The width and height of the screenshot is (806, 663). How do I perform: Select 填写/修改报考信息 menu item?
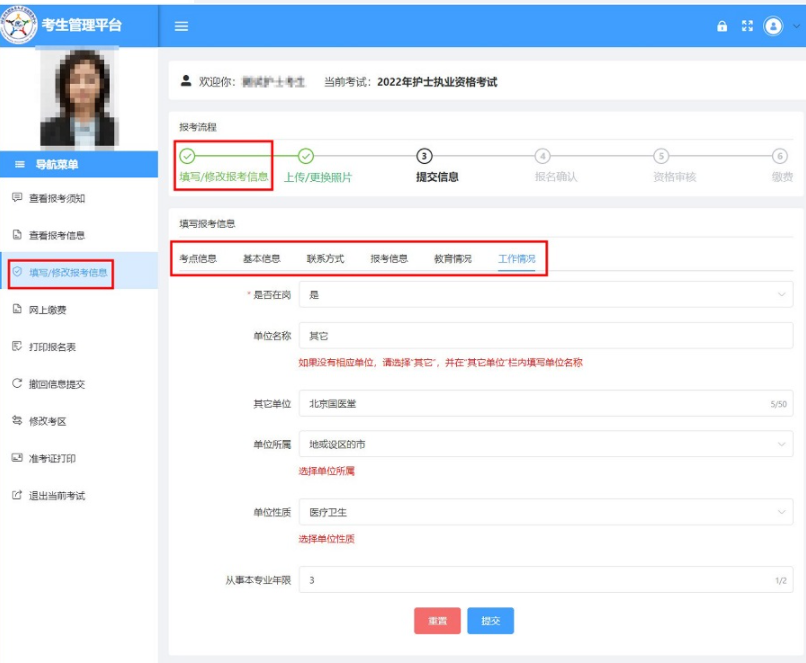click(79, 272)
